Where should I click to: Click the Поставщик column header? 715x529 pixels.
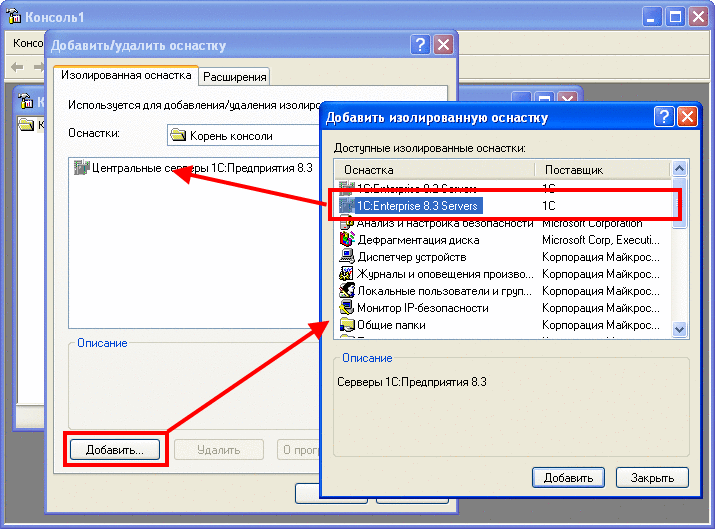click(603, 170)
